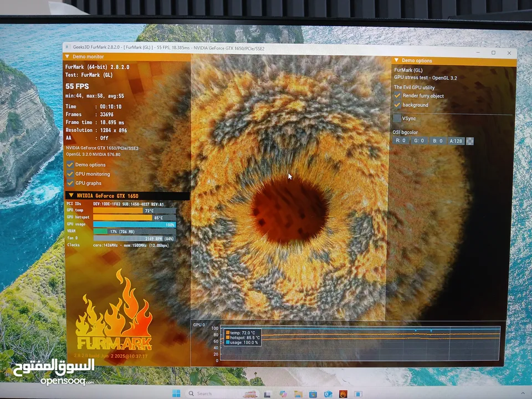The height and width of the screenshot is (399, 532).
Task: Click the graph legend temp: 72.0 °C
Action: (243, 333)
